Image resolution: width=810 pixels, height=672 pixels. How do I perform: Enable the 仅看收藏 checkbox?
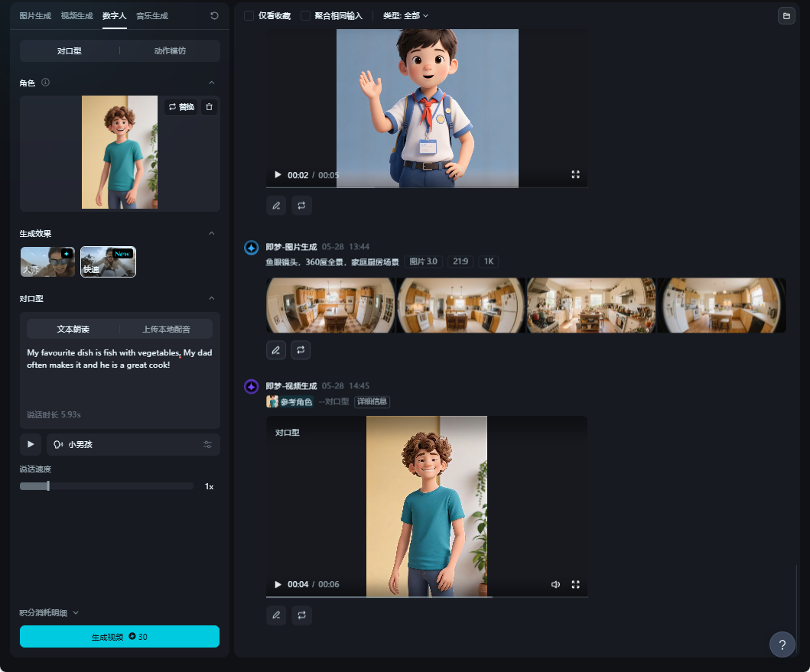tap(248, 15)
